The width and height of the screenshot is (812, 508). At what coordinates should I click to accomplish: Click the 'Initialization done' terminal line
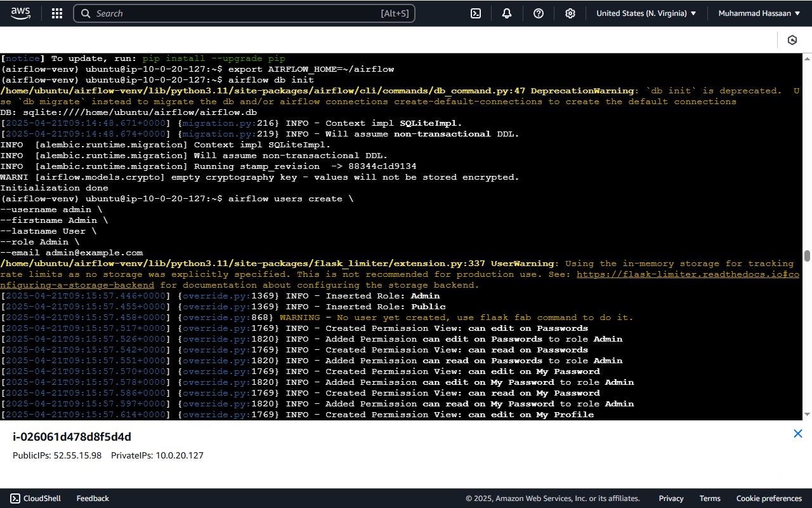click(55, 188)
